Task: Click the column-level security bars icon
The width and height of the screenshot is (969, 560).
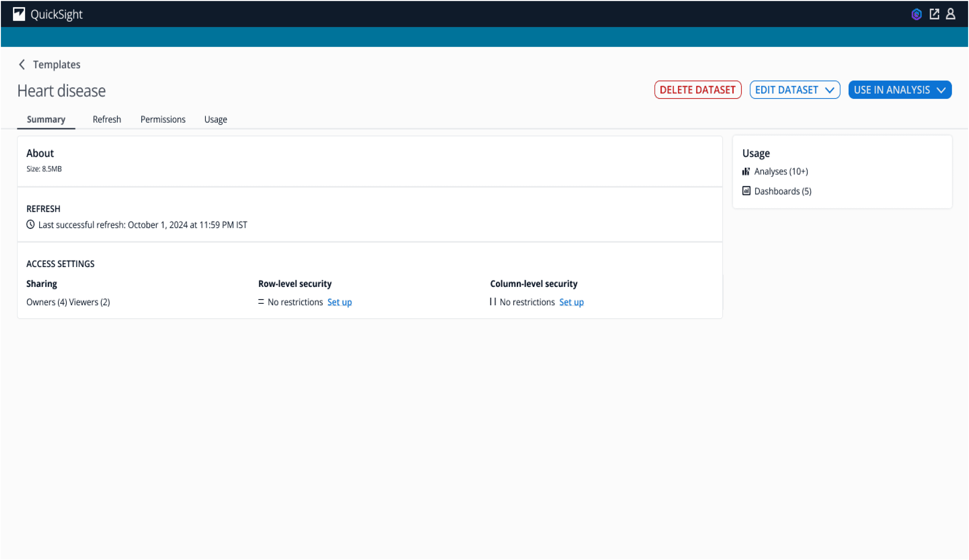Action: pyautogui.click(x=493, y=302)
